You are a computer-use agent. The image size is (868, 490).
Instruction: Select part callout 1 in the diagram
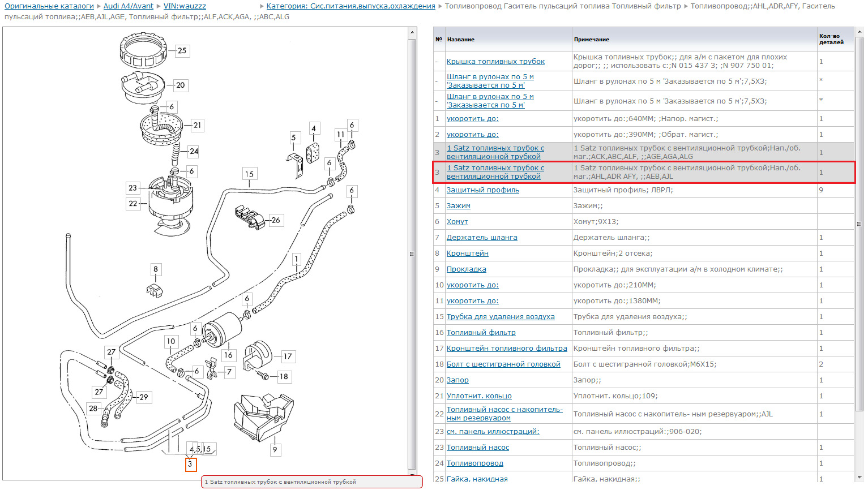pos(296,260)
